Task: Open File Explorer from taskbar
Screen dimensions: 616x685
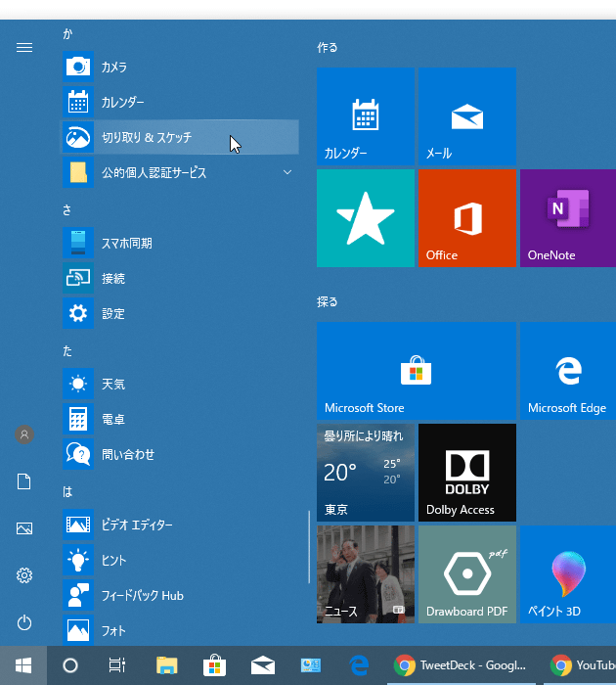Action: [x=167, y=665]
